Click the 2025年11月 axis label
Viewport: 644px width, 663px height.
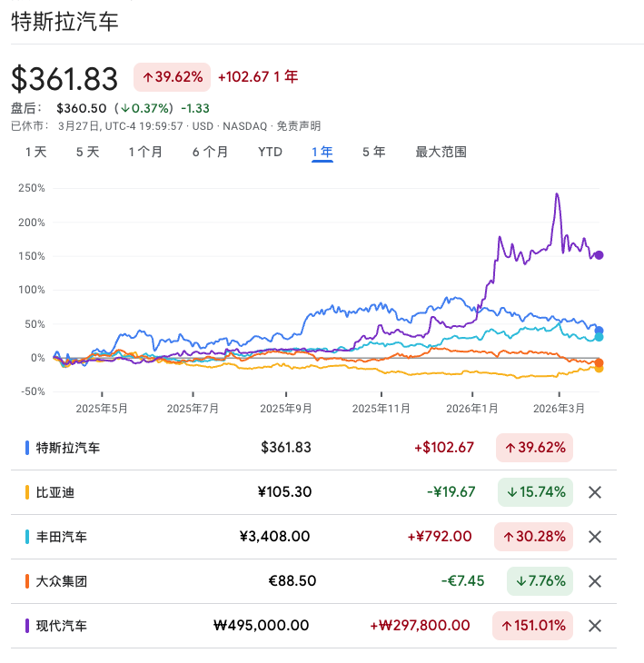pyautogui.click(x=381, y=409)
